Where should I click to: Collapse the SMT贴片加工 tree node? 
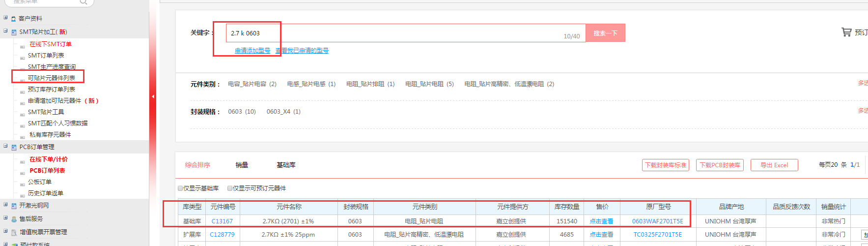coord(5,31)
